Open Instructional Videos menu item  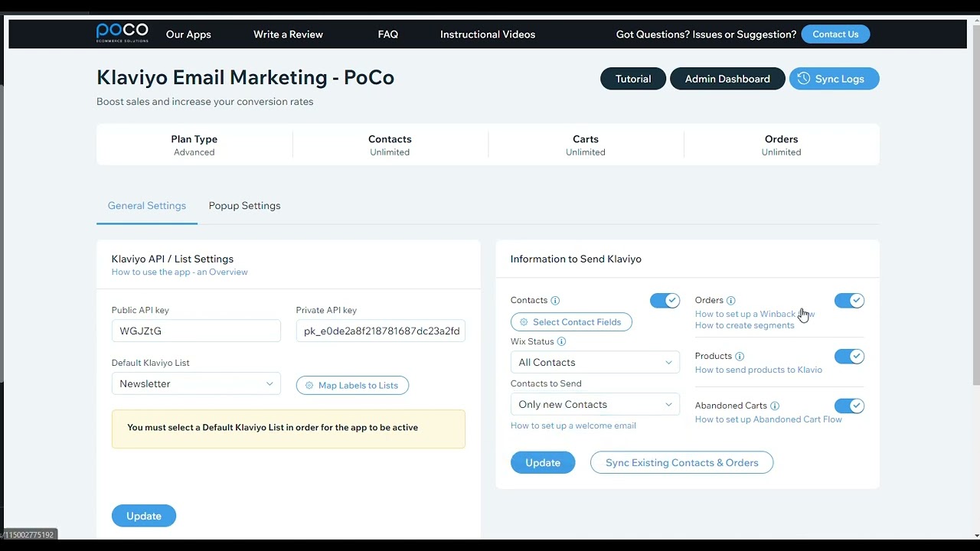coord(488,34)
